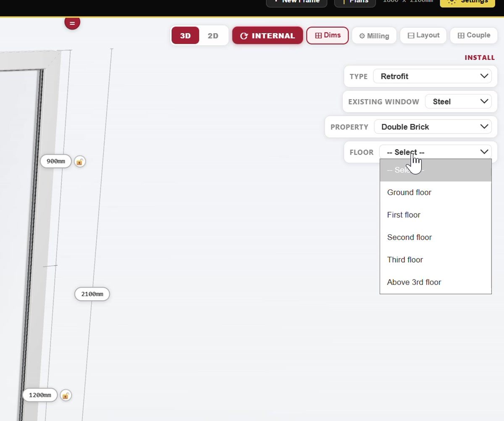The width and height of the screenshot is (504, 421).
Task: Expand the TYPE Retrofit dropdown
Action: click(432, 76)
